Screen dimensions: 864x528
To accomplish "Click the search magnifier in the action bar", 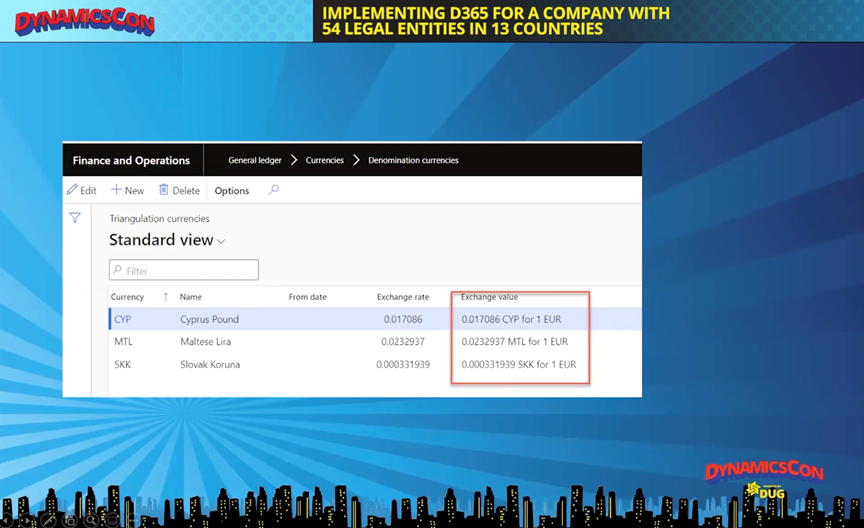I will [273, 190].
